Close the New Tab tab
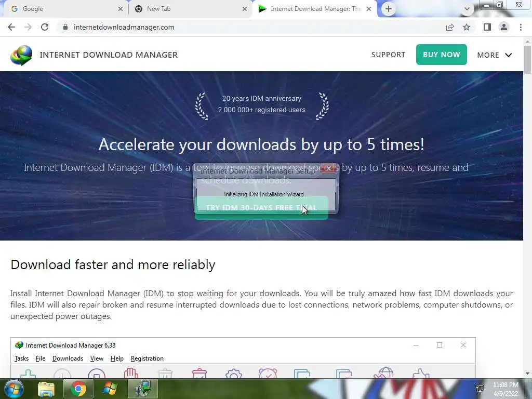Screen dimensions: 532x399 pyautogui.click(x=245, y=9)
